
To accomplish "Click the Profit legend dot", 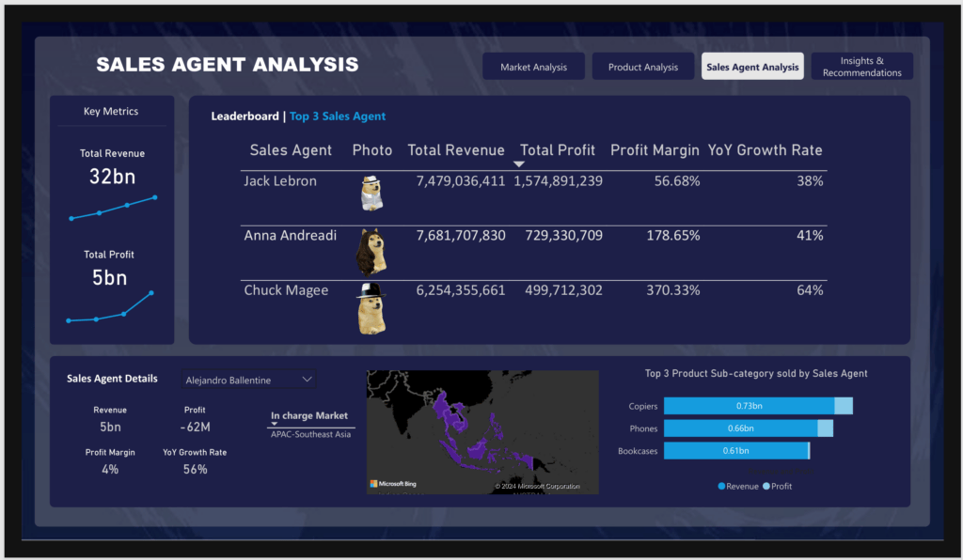I will point(766,486).
